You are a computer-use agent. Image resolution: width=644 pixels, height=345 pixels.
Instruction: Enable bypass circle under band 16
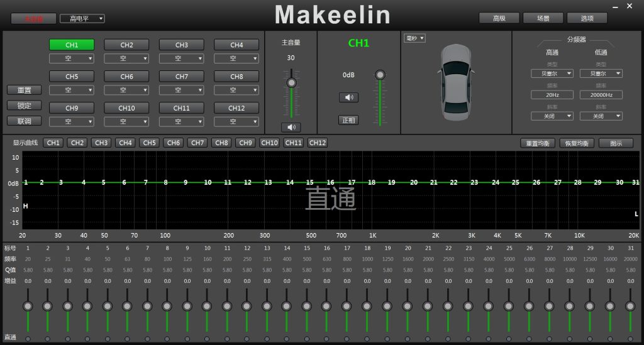coord(326,339)
